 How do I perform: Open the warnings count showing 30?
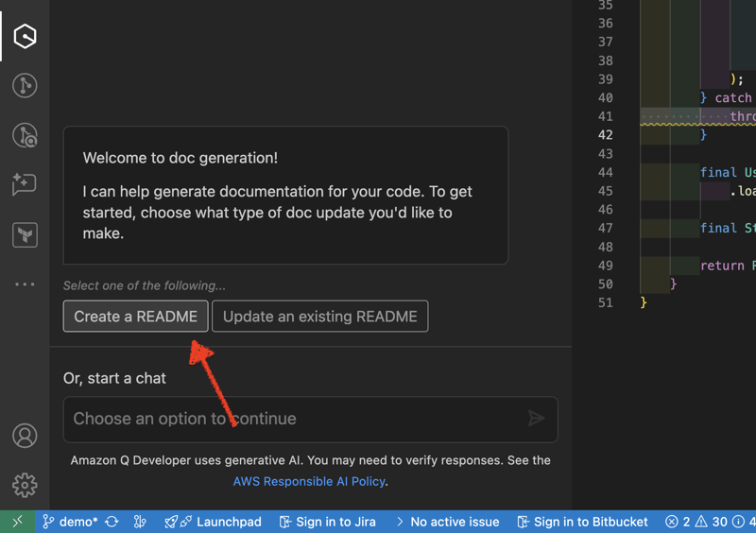click(x=712, y=522)
